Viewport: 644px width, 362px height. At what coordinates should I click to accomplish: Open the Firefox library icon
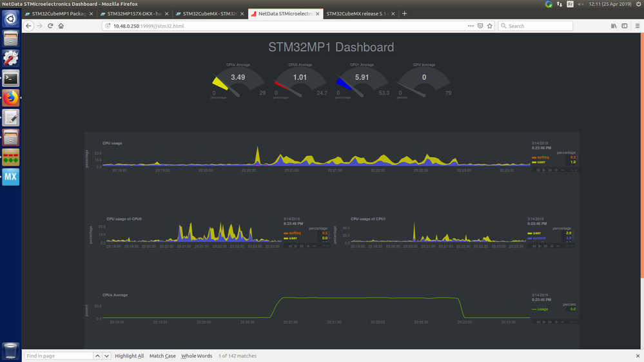click(614, 26)
